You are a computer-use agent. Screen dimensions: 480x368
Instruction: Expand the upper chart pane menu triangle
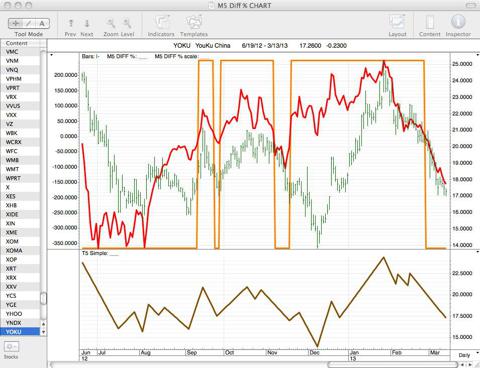[x=51, y=55]
